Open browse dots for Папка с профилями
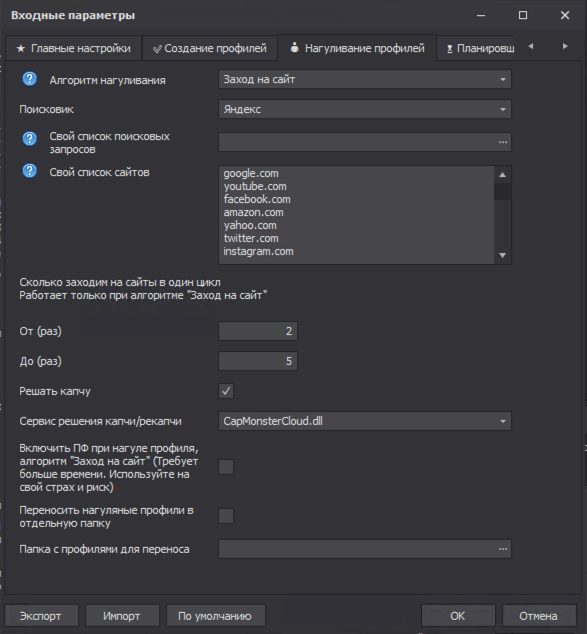The height and width of the screenshot is (634, 587). 503,549
